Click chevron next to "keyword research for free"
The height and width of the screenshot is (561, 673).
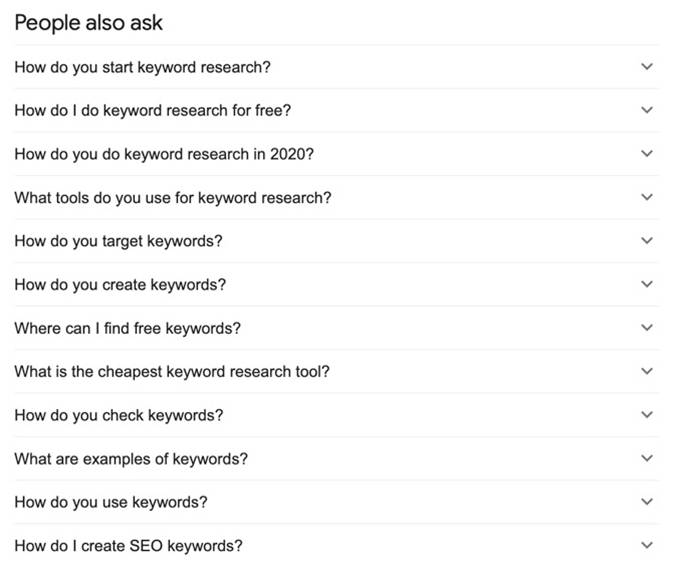tap(646, 110)
